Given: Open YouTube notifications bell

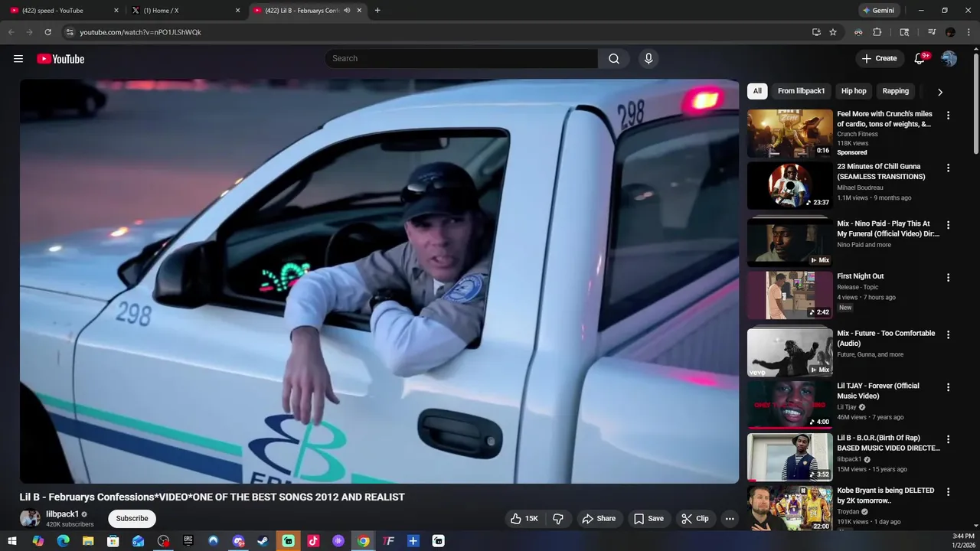Looking at the screenshot, I should point(920,59).
